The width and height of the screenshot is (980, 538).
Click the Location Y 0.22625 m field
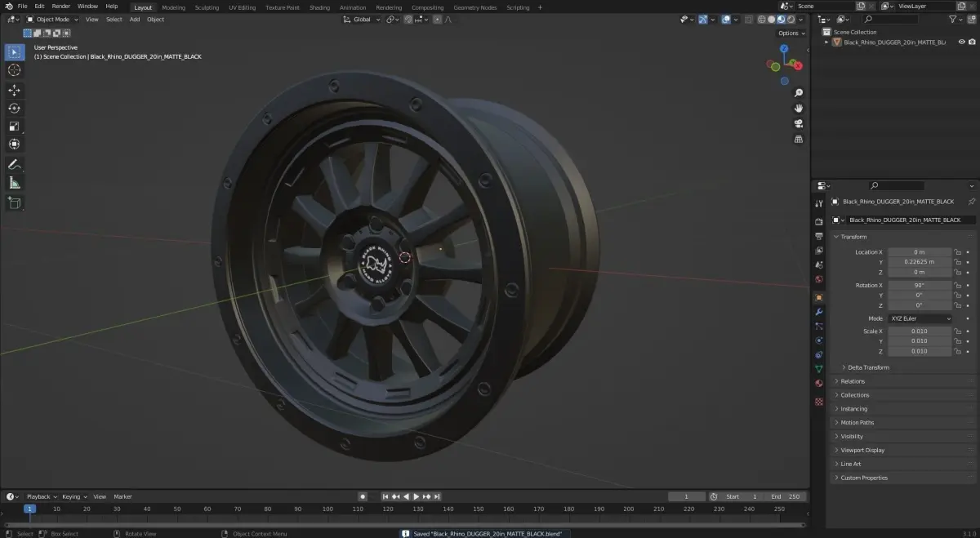[x=920, y=262]
